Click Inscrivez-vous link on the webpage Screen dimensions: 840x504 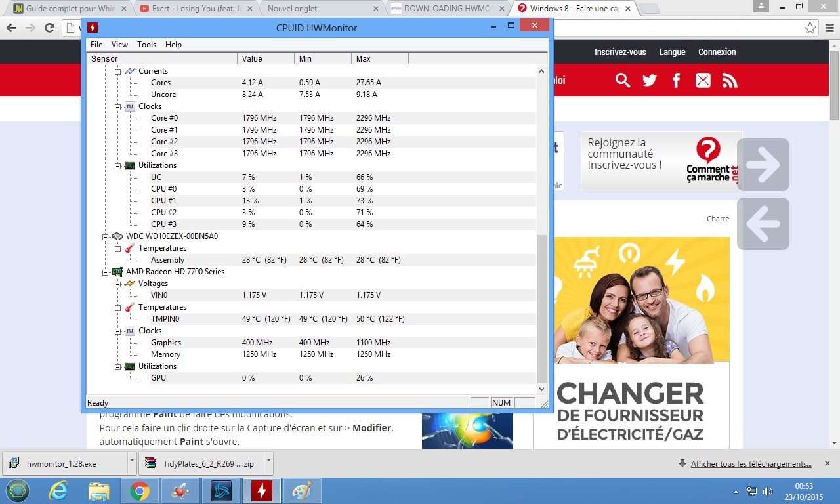620,52
